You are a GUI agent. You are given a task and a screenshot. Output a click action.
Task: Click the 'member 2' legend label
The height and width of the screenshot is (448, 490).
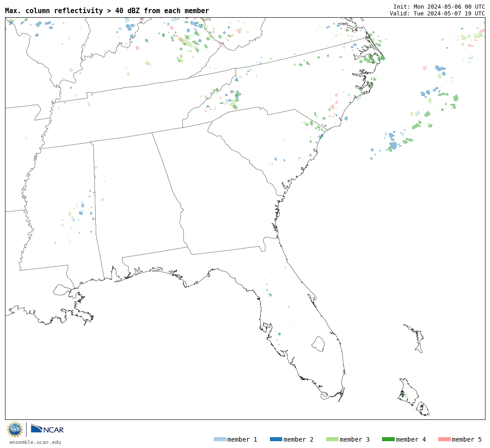point(299,439)
